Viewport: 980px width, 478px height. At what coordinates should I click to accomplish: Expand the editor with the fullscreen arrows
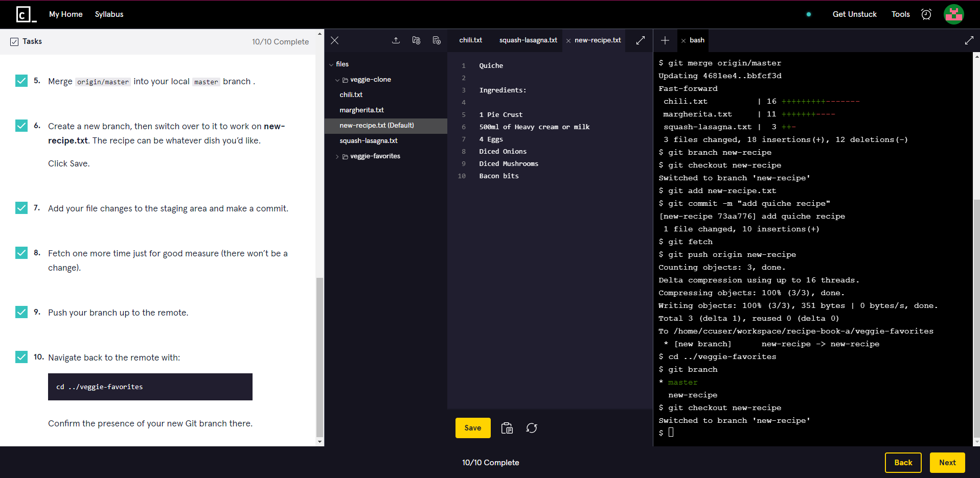[639, 40]
